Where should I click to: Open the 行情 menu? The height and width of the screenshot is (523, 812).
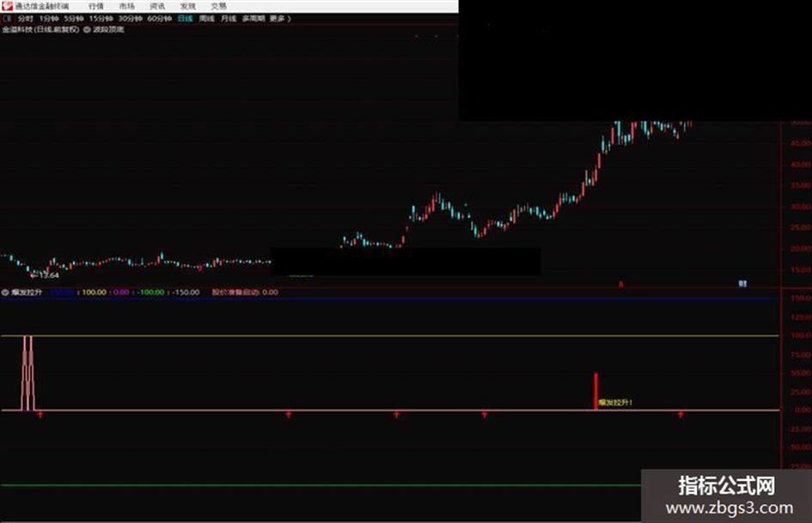tap(95, 6)
